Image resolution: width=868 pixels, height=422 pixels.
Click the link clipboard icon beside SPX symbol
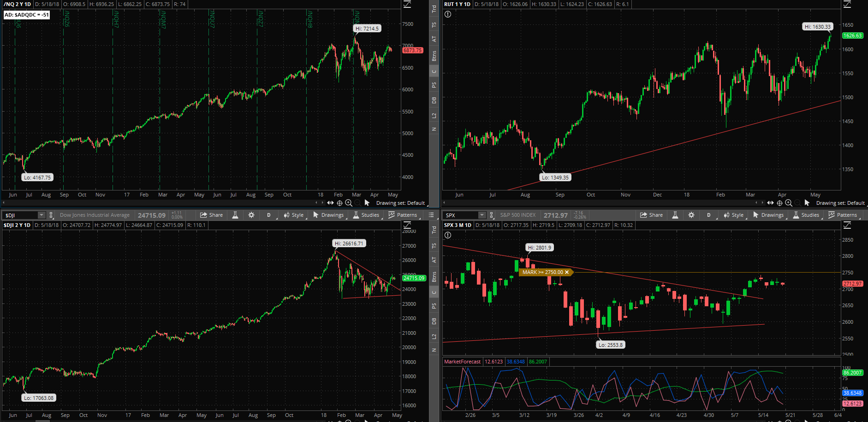tap(492, 215)
